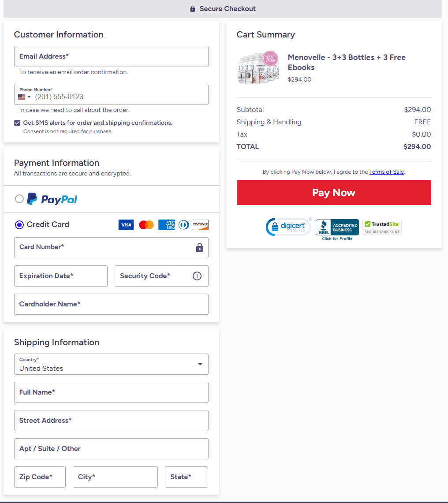Select PayPal as payment method

tap(19, 199)
